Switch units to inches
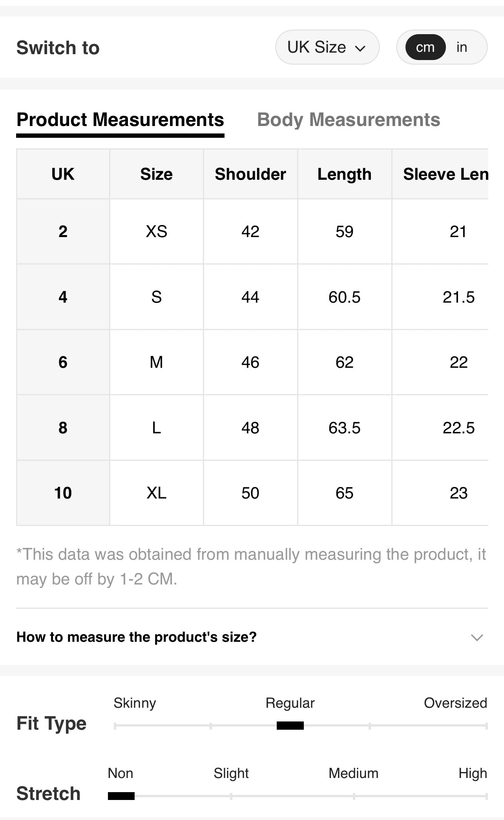 [x=462, y=47]
